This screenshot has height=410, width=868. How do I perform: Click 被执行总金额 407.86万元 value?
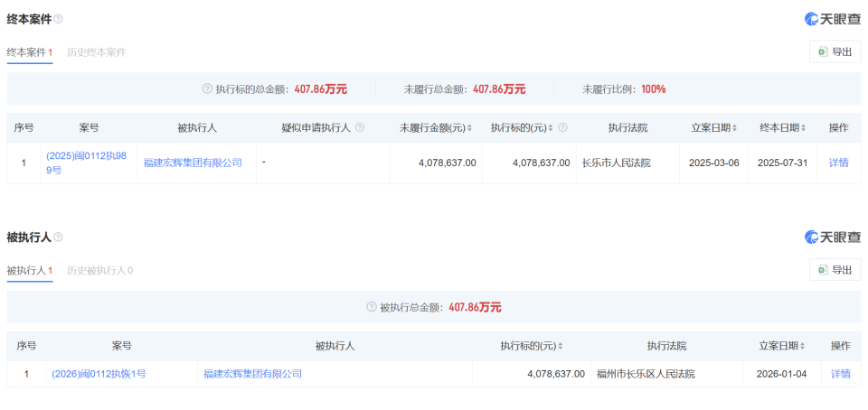pyautogui.click(x=475, y=307)
